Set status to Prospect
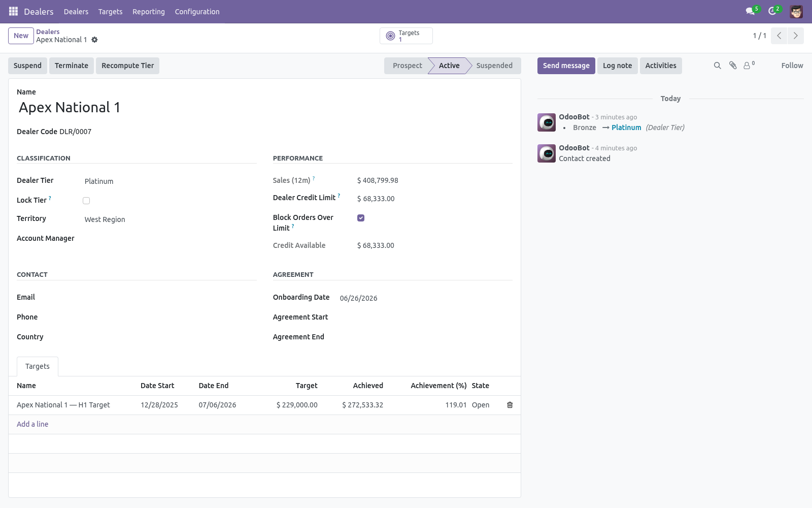Screen dimensions: 812x508 pos(407,66)
